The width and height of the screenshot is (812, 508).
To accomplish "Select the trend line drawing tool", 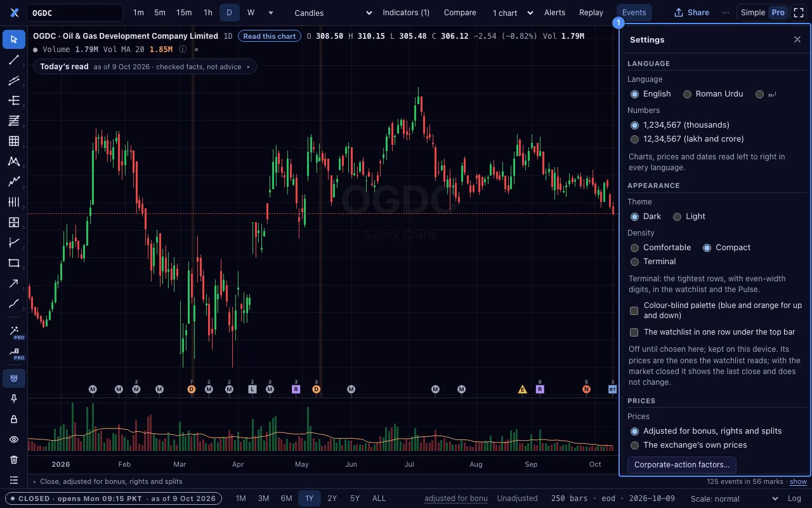I will pos(14,60).
